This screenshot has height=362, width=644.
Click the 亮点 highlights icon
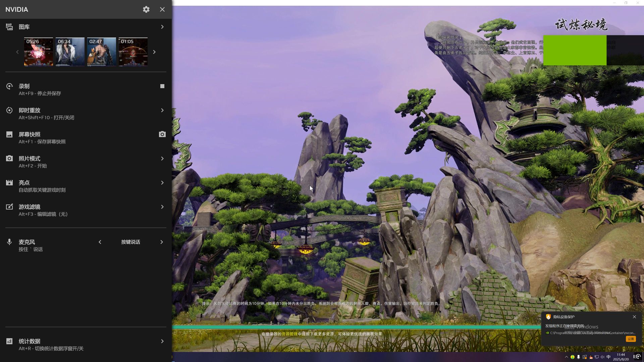pos(9,183)
